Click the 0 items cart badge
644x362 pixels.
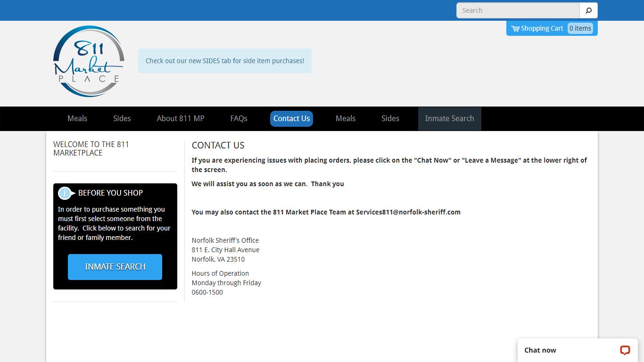[580, 28]
